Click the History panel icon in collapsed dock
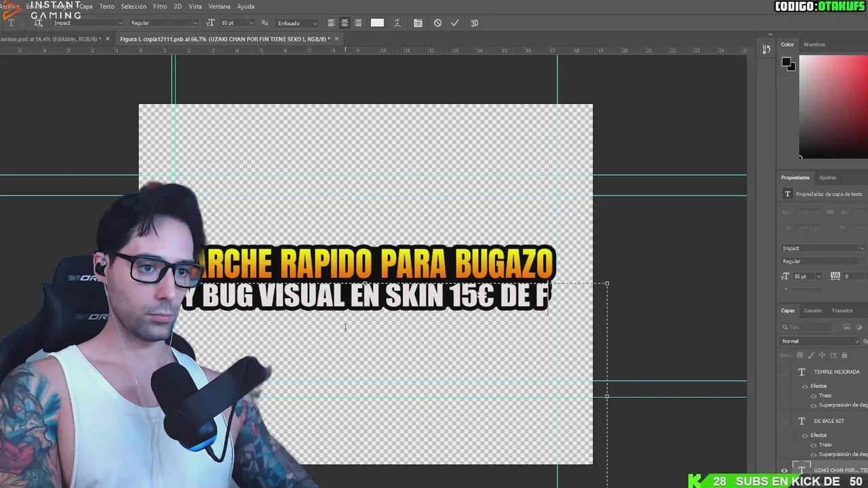 tap(766, 49)
